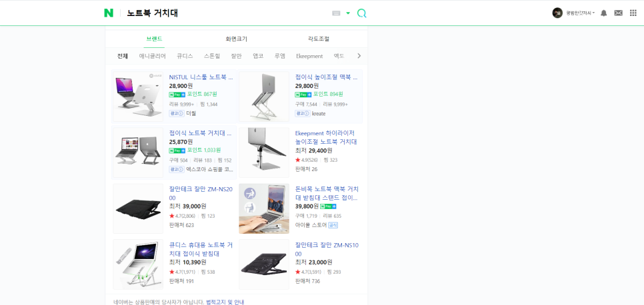Screen dimensions: 644x305
Task: Open the account name dropdown
Action: pyautogui.click(x=581, y=13)
